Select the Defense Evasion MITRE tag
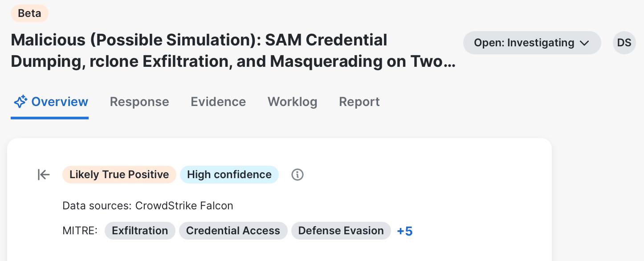The width and height of the screenshot is (644, 261). click(x=341, y=231)
